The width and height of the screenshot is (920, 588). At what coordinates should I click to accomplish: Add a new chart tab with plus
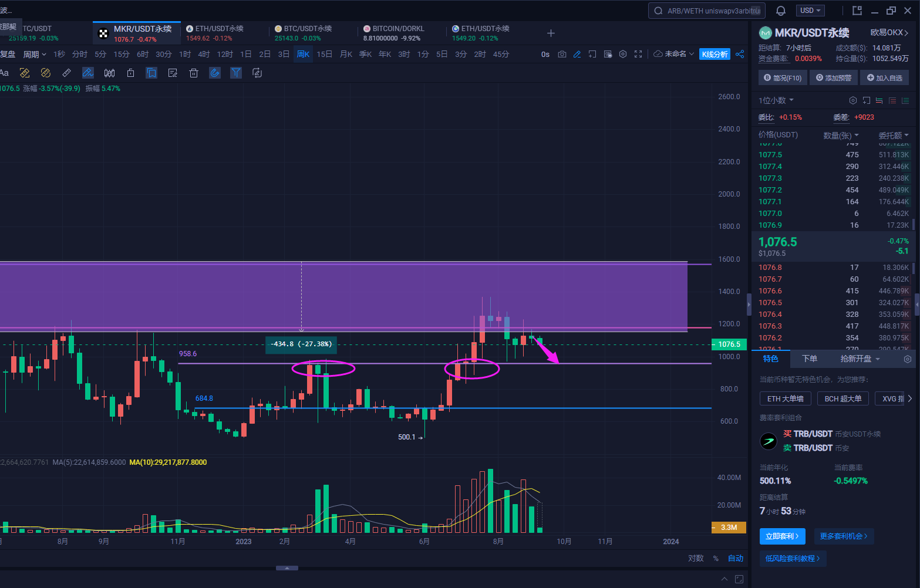pos(551,33)
